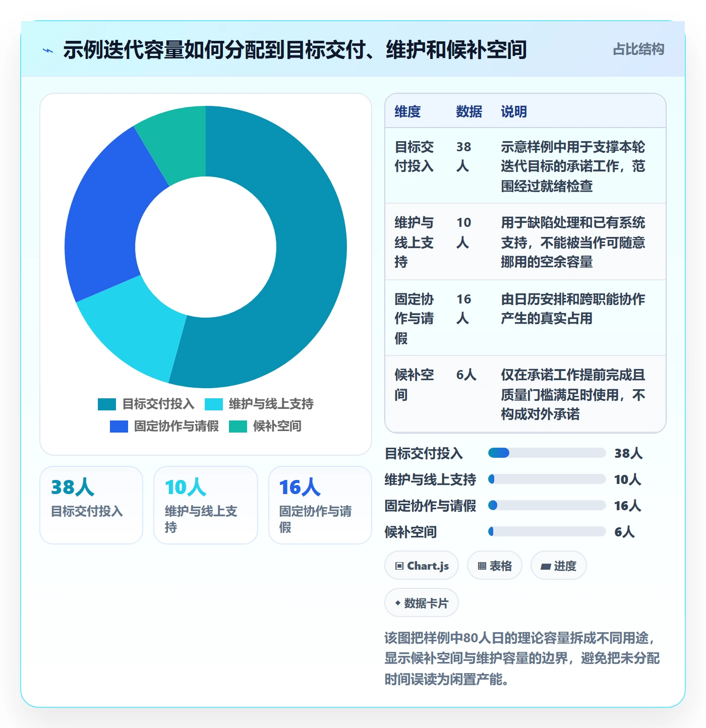Click the Chart.js chip icon
The image size is (706, 728).
[x=399, y=566]
